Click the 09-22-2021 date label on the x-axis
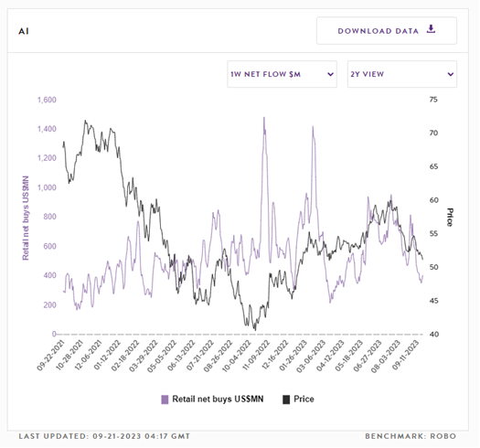 pyautogui.click(x=50, y=356)
